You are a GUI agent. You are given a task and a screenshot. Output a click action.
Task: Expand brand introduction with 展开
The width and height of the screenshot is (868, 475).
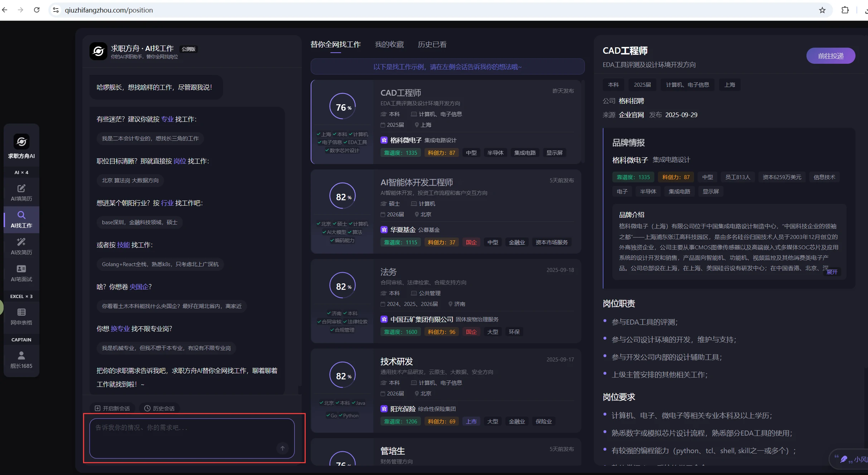point(832,272)
